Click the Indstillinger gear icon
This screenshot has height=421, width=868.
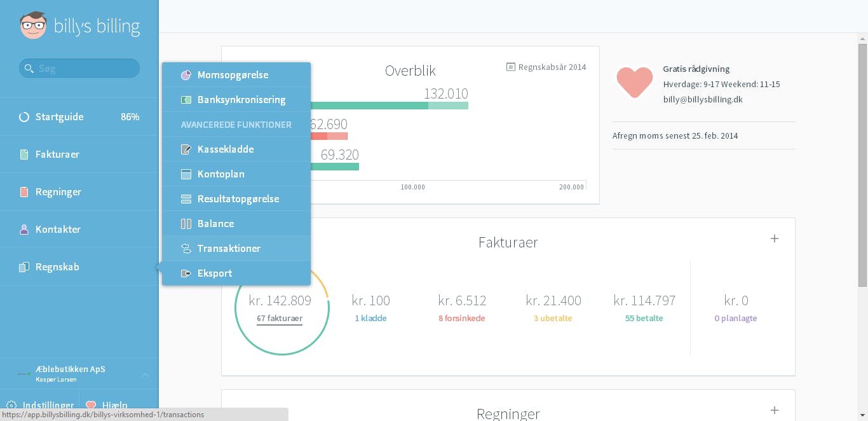point(12,405)
